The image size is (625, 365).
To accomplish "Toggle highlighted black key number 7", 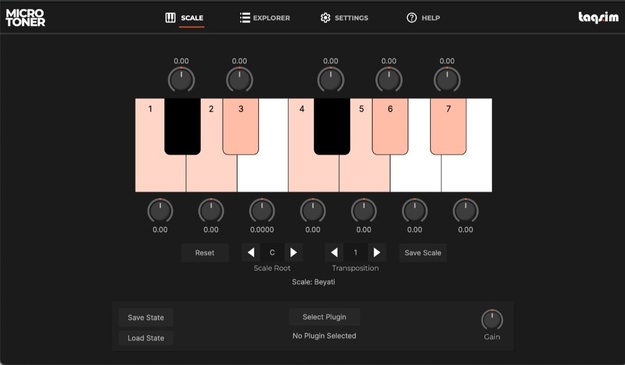I will (x=448, y=126).
